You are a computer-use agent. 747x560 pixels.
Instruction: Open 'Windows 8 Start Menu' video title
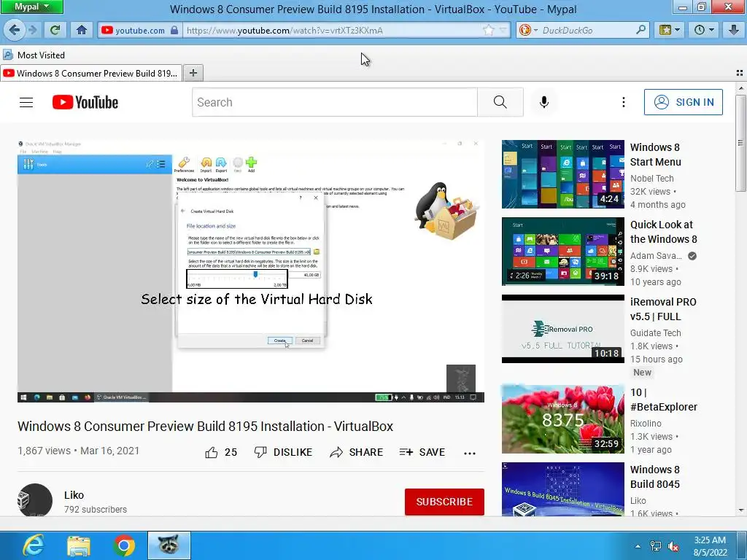coord(656,155)
